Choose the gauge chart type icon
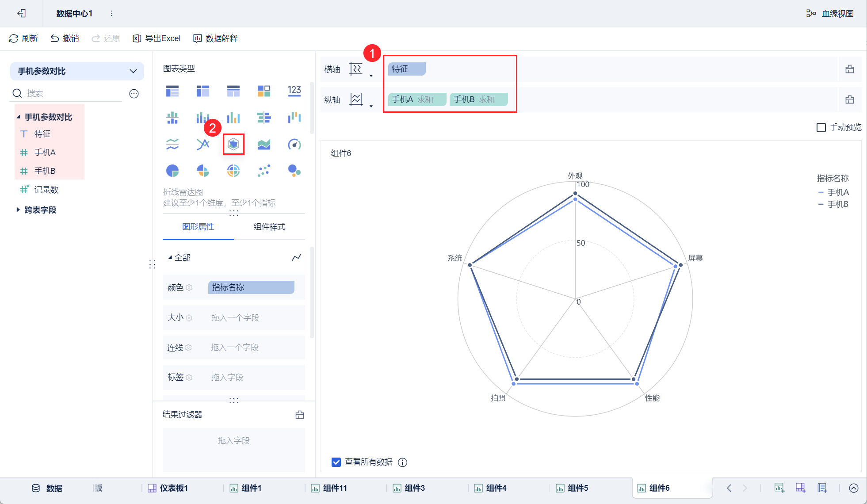This screenshot has height=504, width=867. [294, 144]
